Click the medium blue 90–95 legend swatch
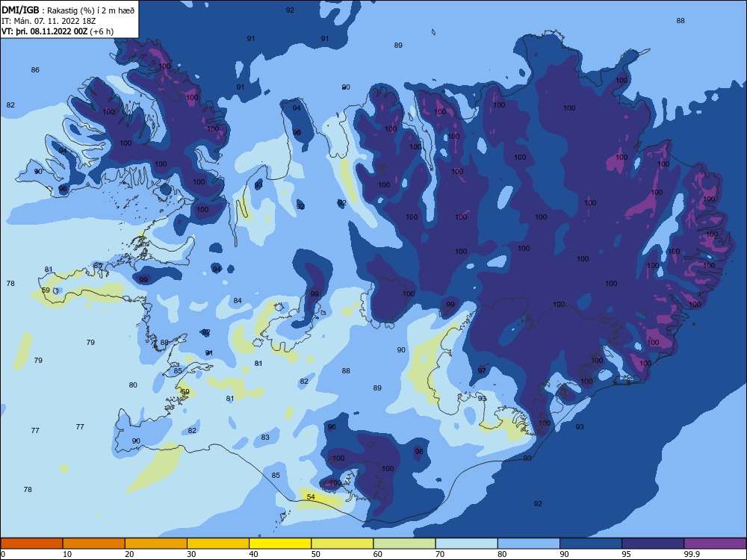747x560 pixels. coord(591,544)
